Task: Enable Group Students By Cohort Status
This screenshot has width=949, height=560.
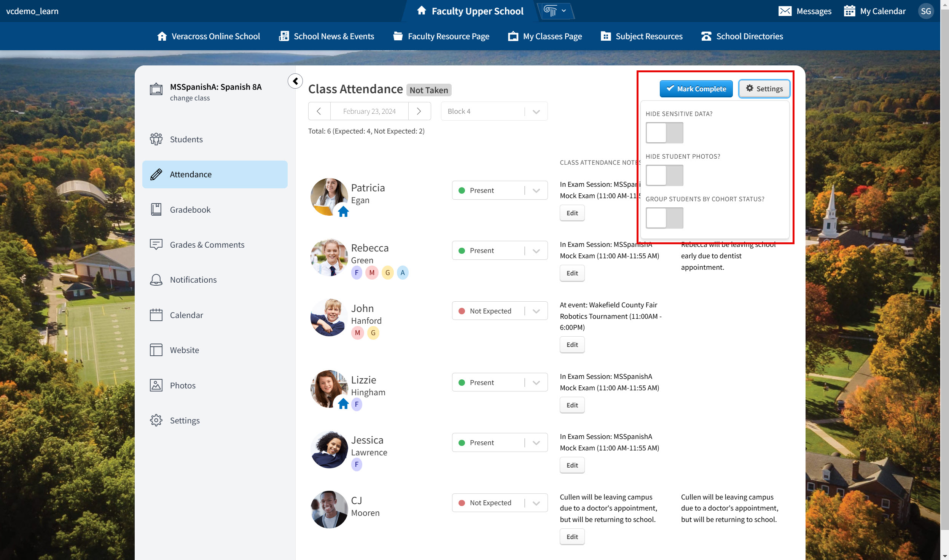Action: 664,218
